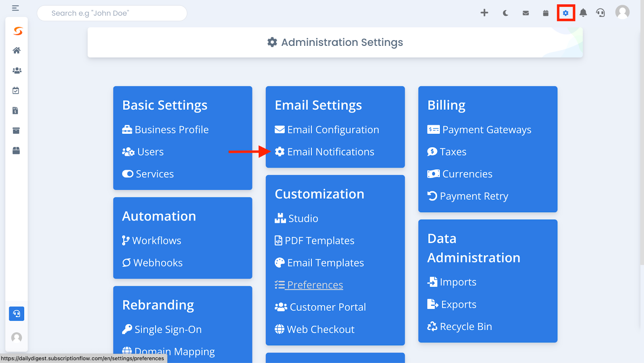Open Currencies settings
This screenshot has height=363, width=644.
[x=460, y=174]
